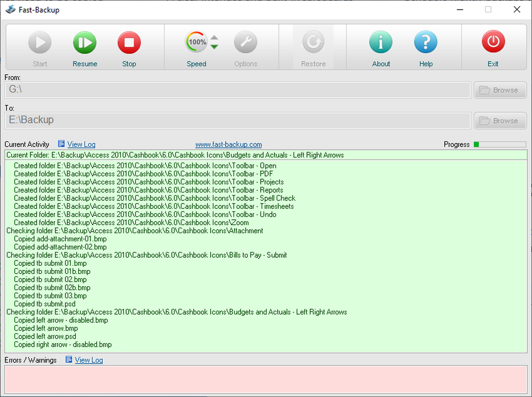The height and width of the screenshot is (397, 532).
Task: Visit www.fast-backup.com link
Action: 228,145
